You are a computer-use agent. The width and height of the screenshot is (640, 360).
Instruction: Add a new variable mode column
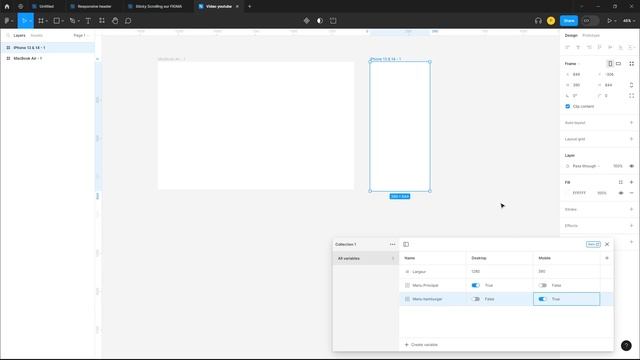point(607,258)
